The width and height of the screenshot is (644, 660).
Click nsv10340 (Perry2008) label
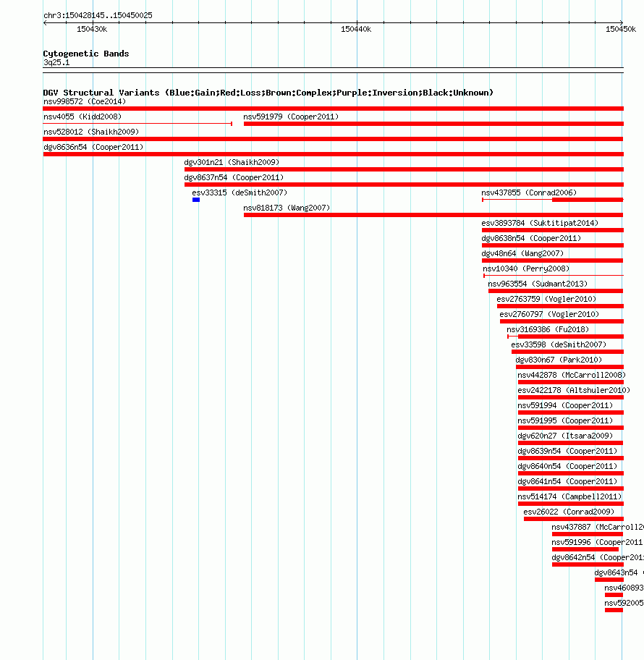pos(526,268)
